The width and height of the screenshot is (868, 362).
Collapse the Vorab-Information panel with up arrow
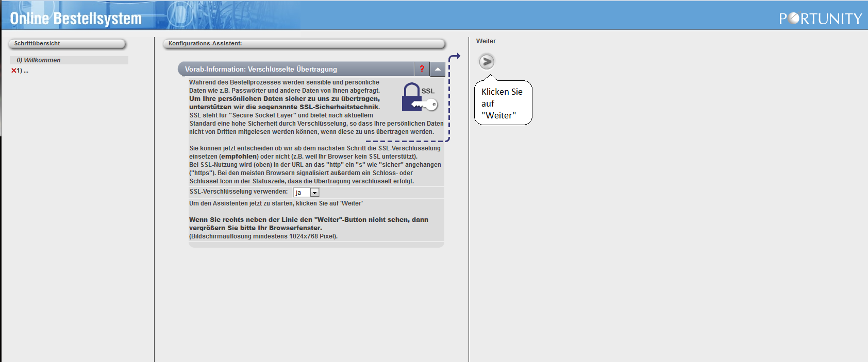tap(438, 69)
